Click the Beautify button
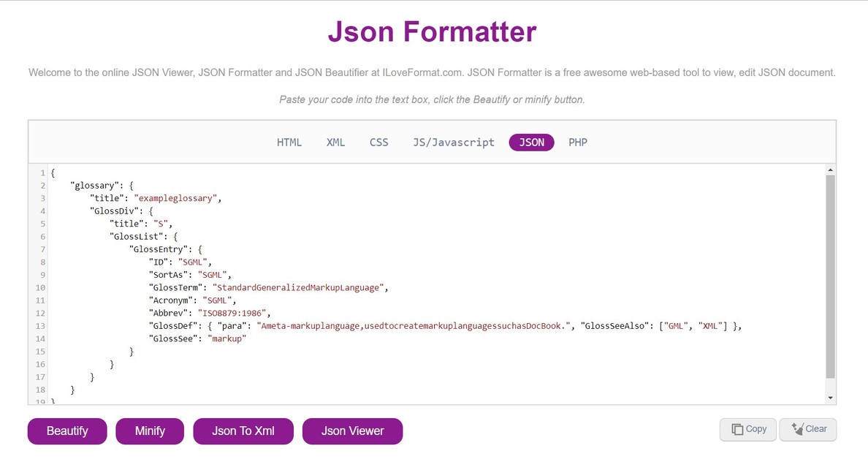The height and width of the screenshot is (462, 868). [66, 431]
